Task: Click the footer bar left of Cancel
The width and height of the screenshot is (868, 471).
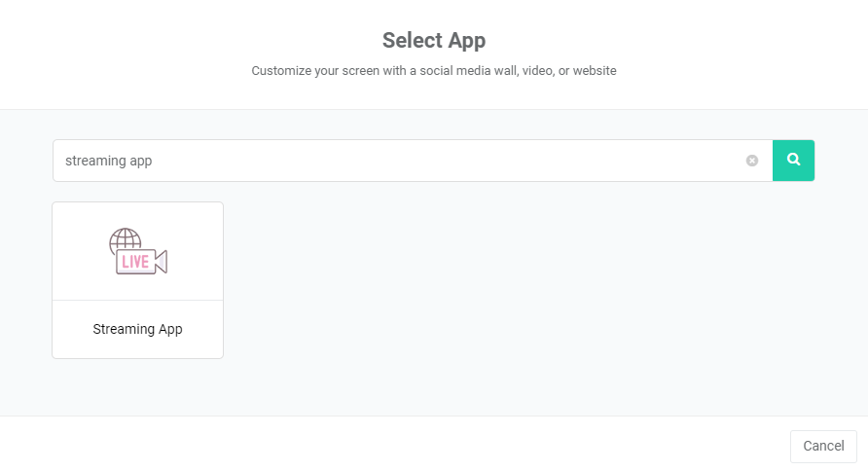Action: pos(389,445)
